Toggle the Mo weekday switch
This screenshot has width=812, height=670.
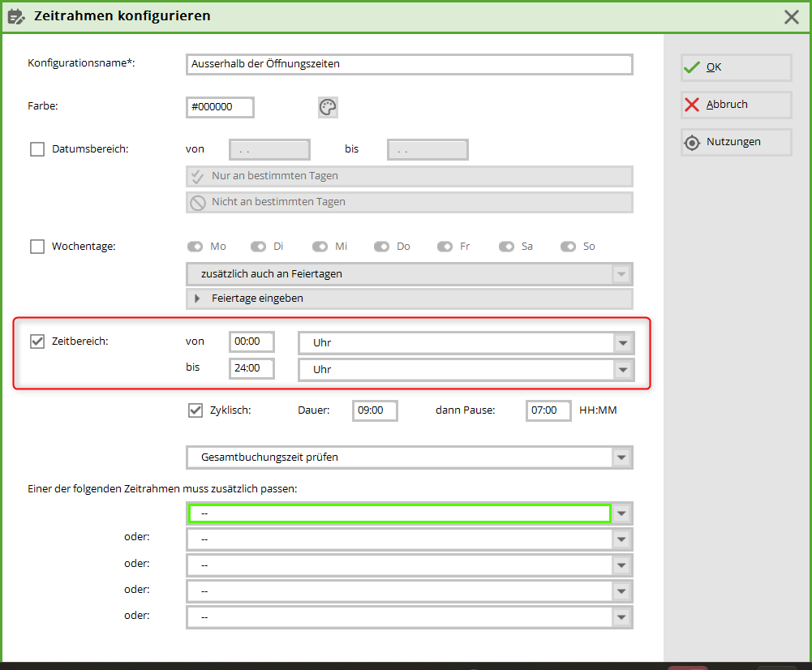195,247
